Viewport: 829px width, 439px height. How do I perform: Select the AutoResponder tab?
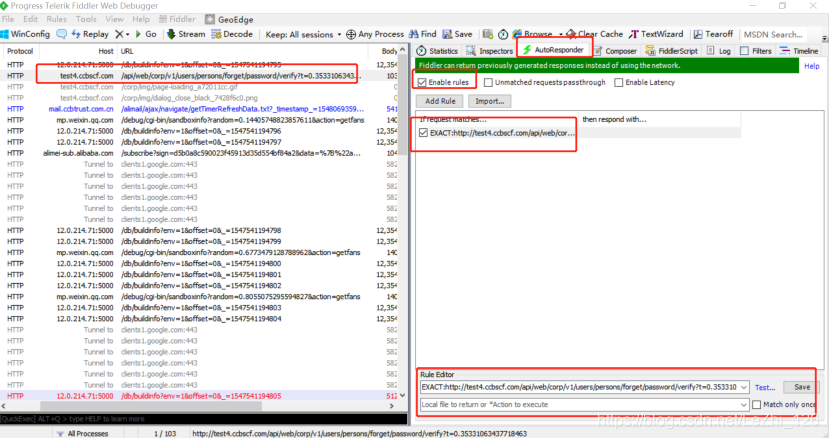click(x=553, y=50)
